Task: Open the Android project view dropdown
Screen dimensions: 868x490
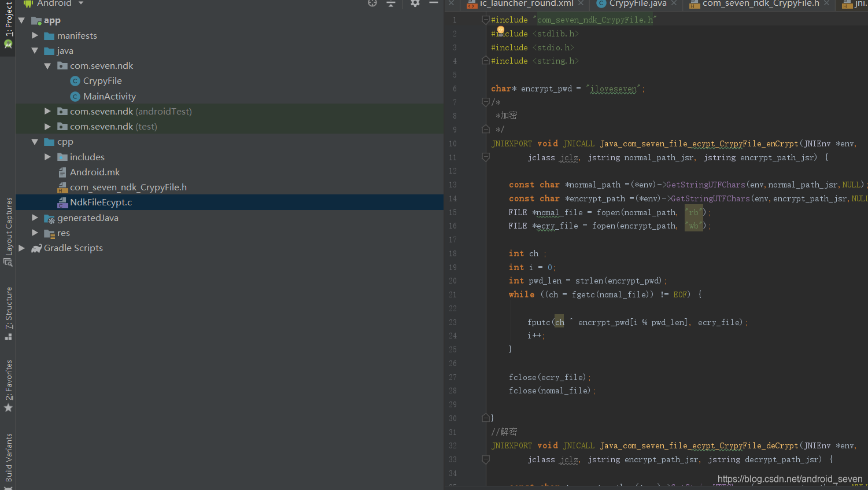Action: pyautogui.click(x=81, y=3)
